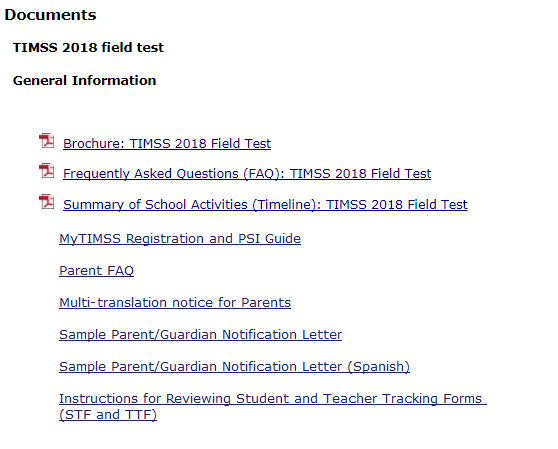Click the (STF and TTF) link text

coord(108,414)
